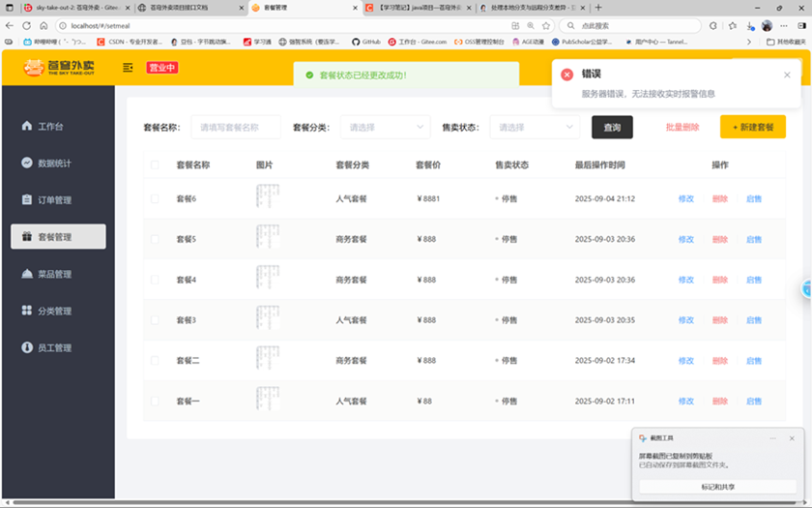
Task: Open the GitHub bookmark
Action: (x=366, y=42)
